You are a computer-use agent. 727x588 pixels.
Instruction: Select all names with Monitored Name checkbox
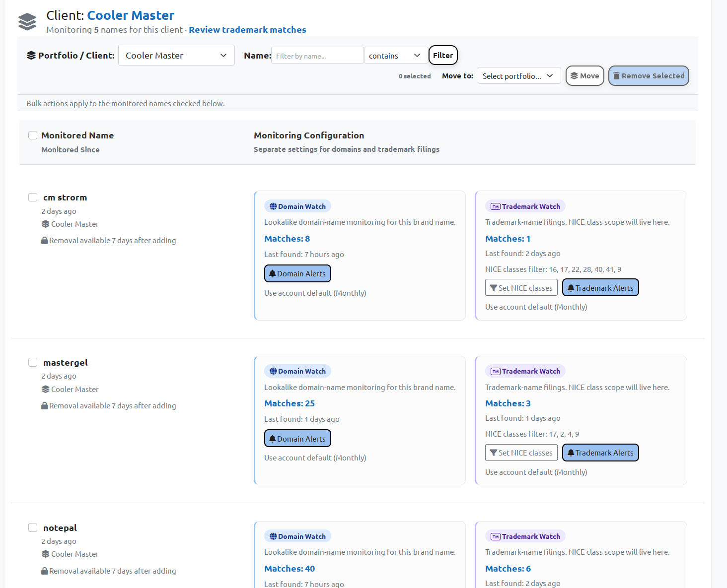(x=33, y=135)
